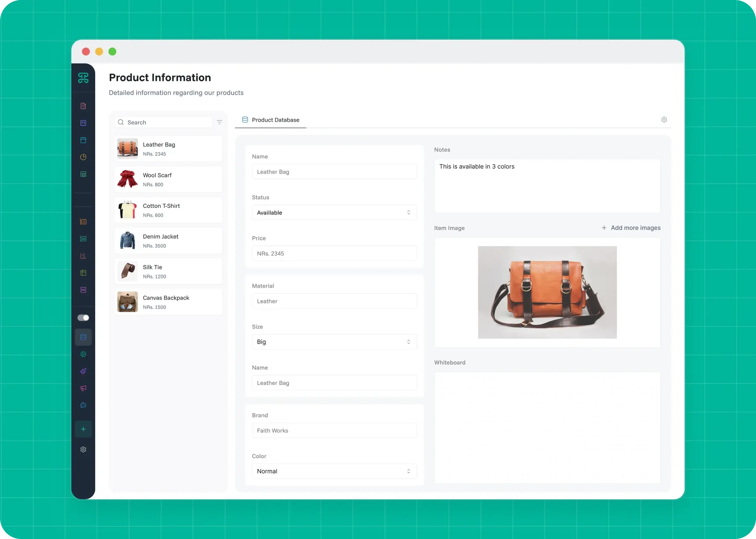Select the orange sidebar-list layout icon
The width and height of the screenshot is (756, 539).
(x=83, y=222)
